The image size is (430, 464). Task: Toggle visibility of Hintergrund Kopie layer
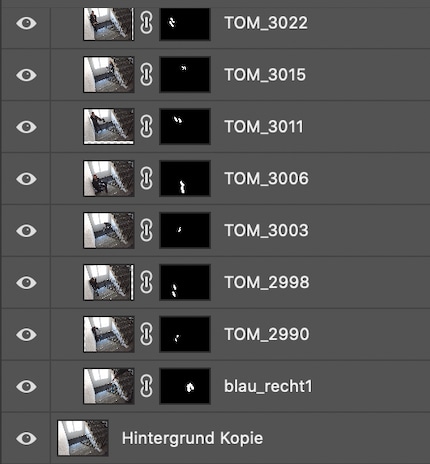click(26, 438)
